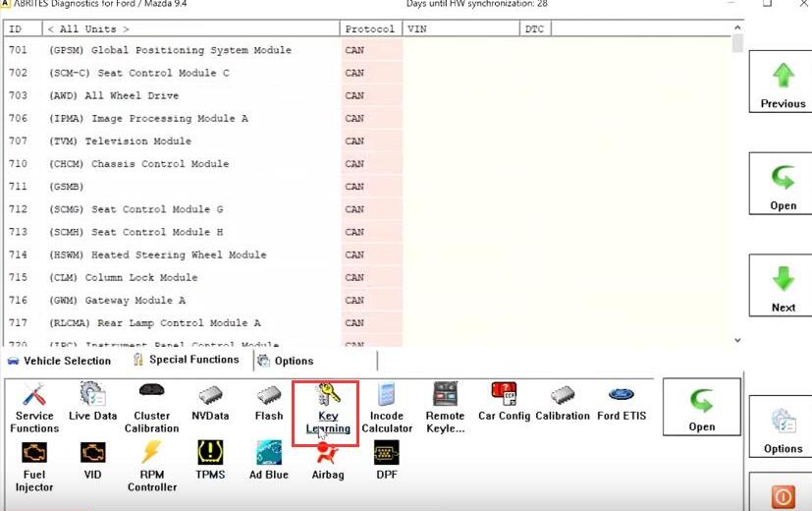The width and height of the screenshot is (812, 511).
Task: Click Open button in functions panel
Action: [x=702, y=407]
